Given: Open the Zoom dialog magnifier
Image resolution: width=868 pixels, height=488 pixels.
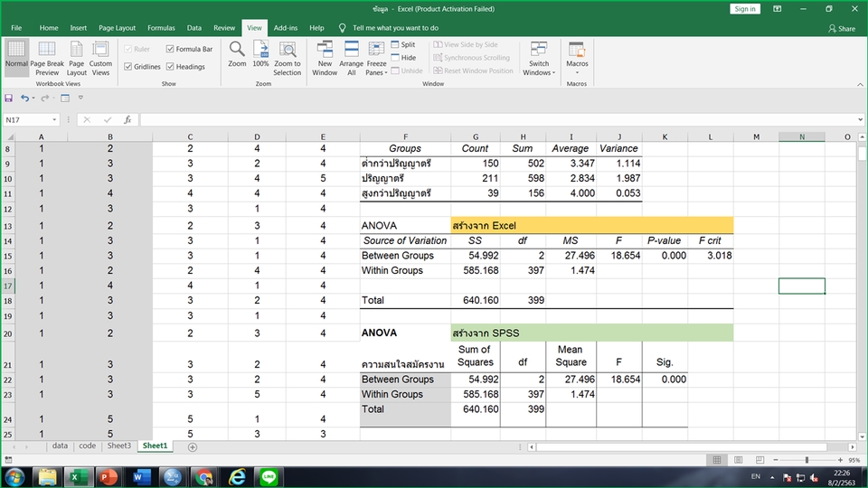Looking at the screenshot, I should (x=237, y=54).
